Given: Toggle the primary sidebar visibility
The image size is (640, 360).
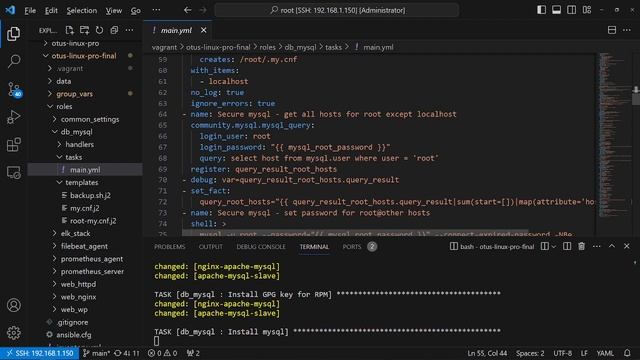Looking at the screenshot, I should [x=541, y=10].
